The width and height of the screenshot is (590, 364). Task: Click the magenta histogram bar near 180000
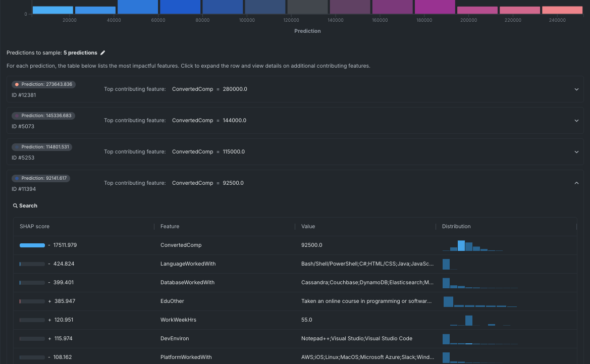435,7
